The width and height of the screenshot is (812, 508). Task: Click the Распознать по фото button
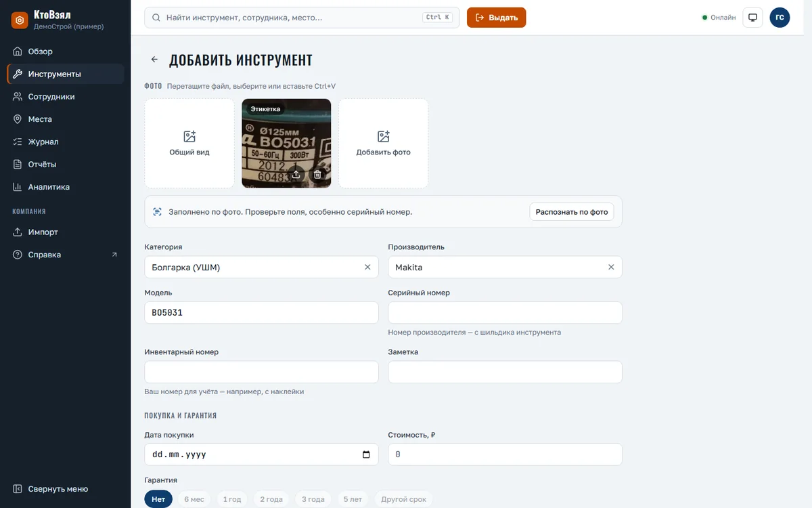(x=572, y=212)
